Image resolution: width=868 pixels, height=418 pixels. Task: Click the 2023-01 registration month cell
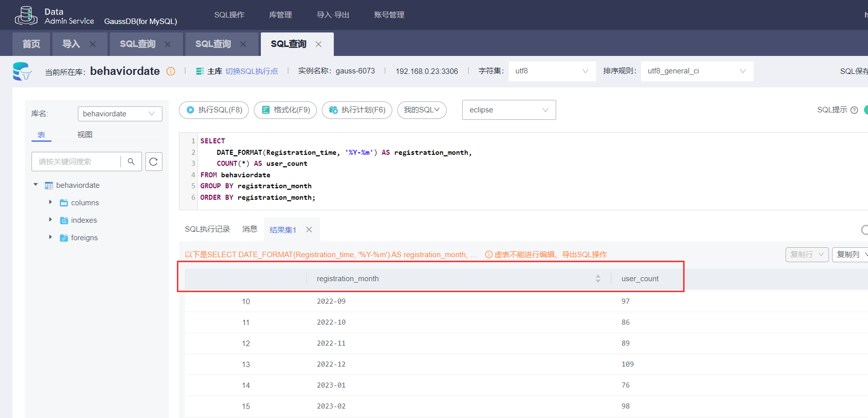(331, 385)
